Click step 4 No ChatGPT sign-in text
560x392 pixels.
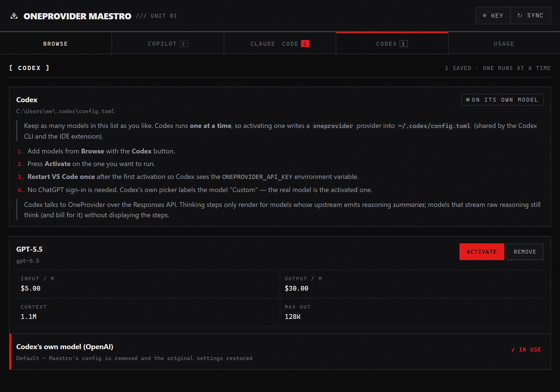tap(200, 190)
